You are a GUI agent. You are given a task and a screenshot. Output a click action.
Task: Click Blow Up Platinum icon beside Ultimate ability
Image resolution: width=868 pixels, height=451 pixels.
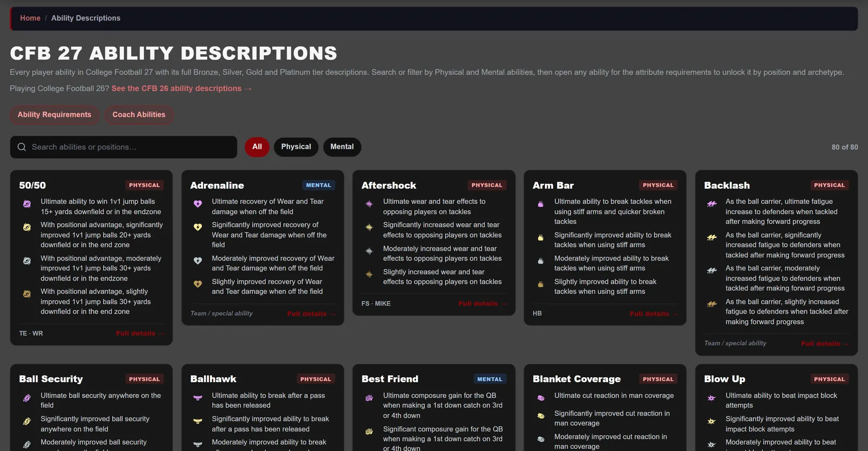point(712,398)
